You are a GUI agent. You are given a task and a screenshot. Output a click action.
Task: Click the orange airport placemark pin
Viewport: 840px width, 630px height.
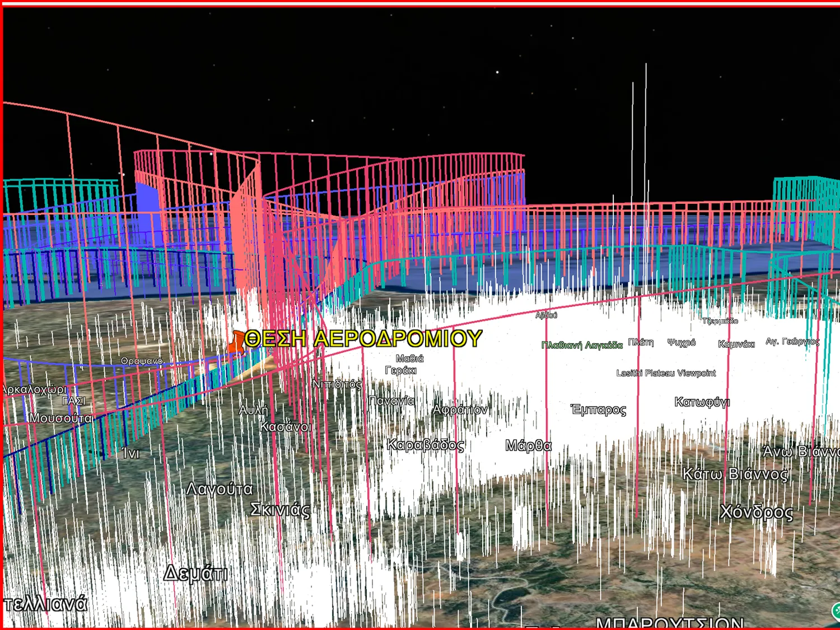[236, 342]
